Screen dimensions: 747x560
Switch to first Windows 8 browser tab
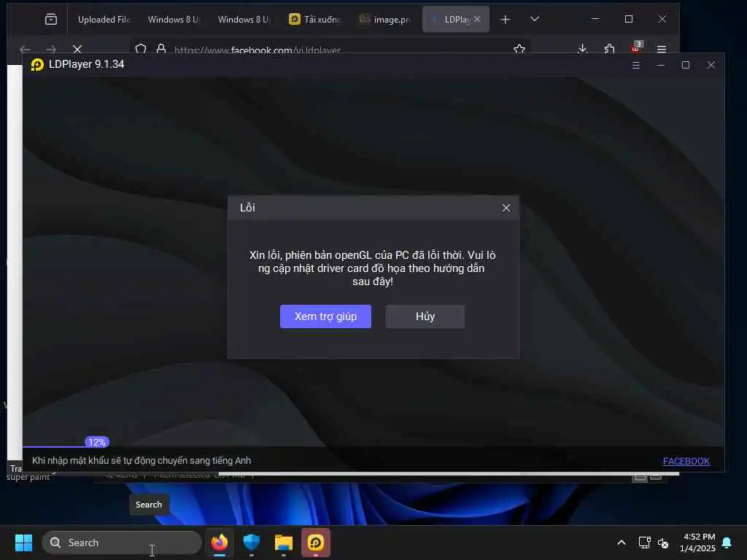pyautogui.click(x=173, y=20)
